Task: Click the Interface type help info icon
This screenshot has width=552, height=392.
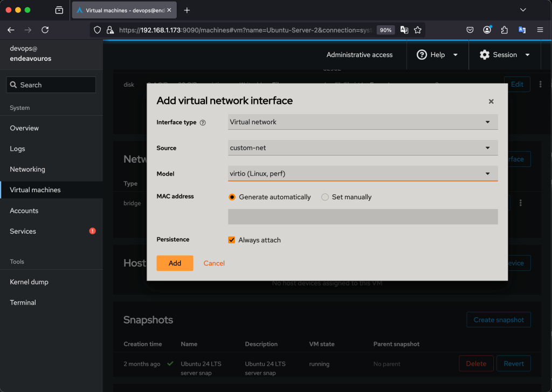Action: [203, 123]
